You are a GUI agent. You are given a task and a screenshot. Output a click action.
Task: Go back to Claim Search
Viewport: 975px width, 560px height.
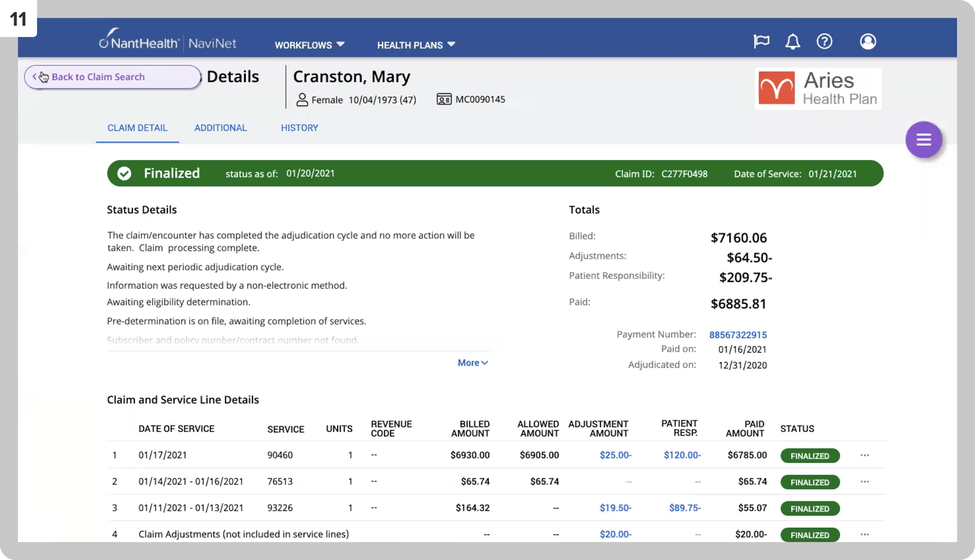point(112,77)
